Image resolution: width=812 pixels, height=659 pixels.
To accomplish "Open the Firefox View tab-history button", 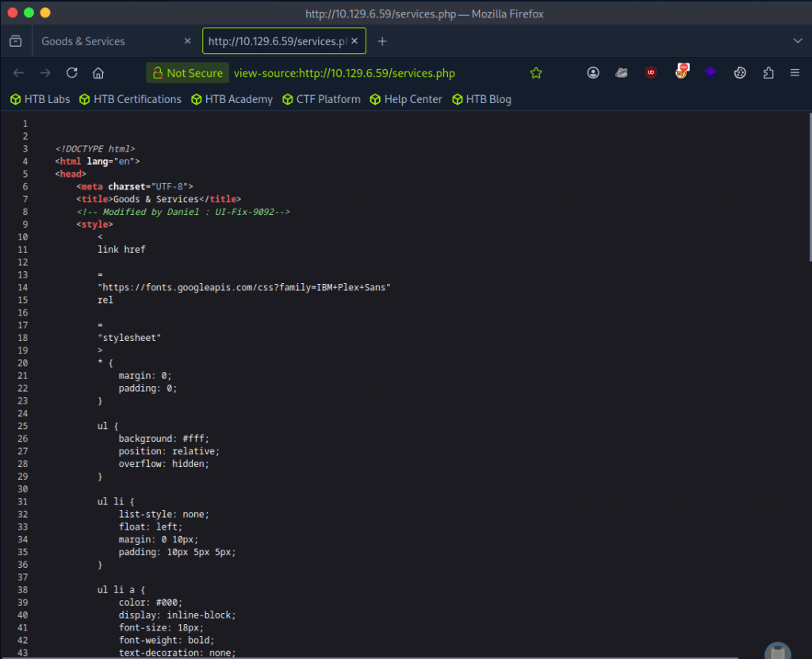I will [15, 41].
